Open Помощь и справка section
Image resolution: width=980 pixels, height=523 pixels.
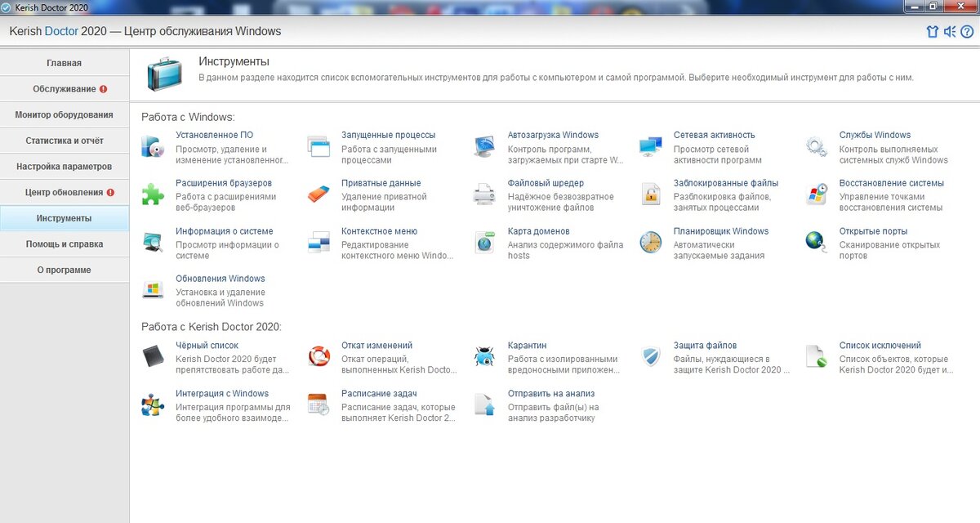click(65, 244)
